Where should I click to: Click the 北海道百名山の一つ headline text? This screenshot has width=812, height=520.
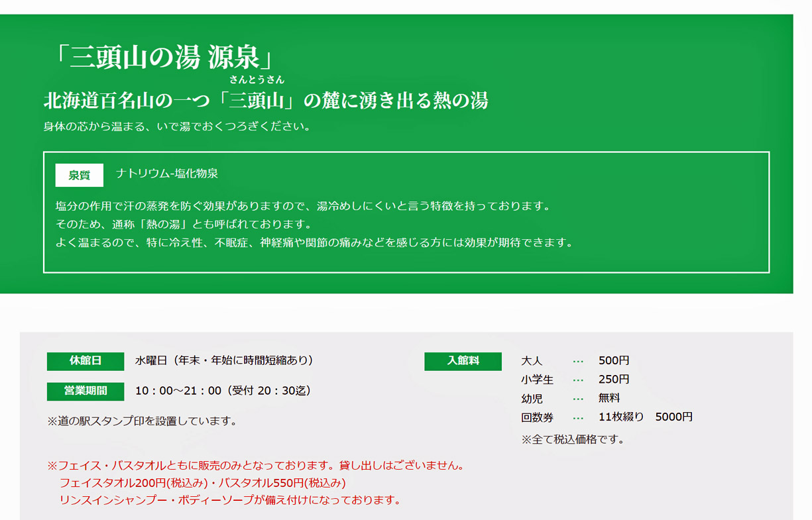(265, 101)
